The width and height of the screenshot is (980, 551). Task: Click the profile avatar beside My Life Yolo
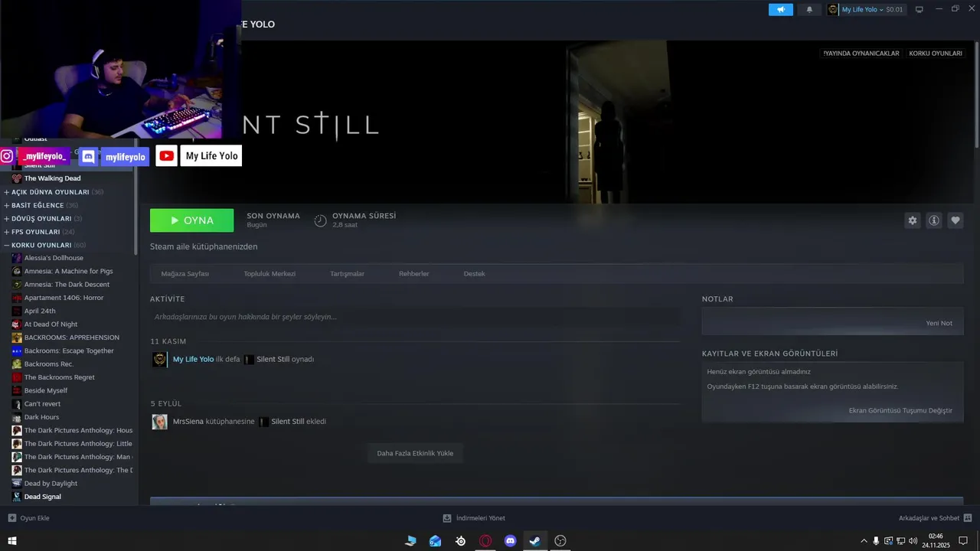tap(833, 9)
